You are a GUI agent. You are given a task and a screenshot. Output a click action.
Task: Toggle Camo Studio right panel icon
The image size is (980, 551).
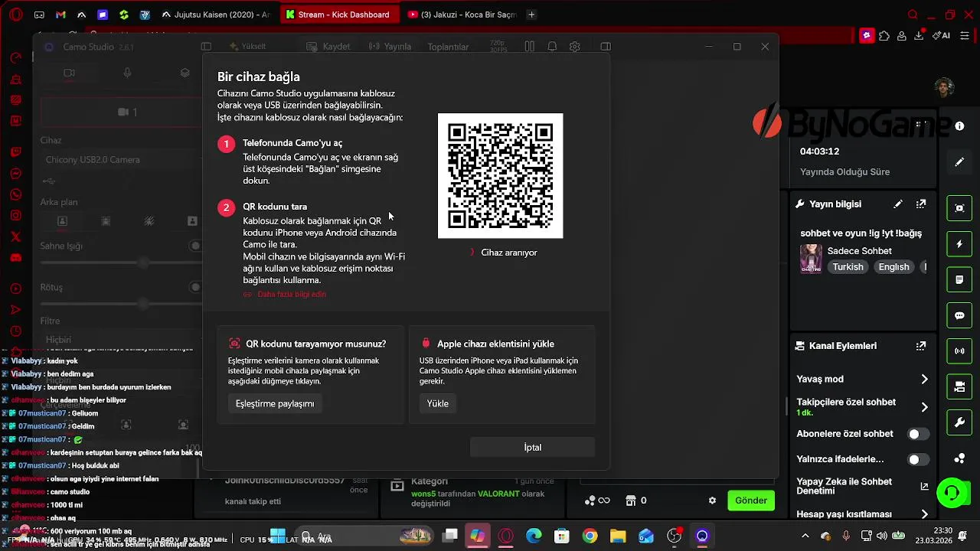click(x=606, y=47)
